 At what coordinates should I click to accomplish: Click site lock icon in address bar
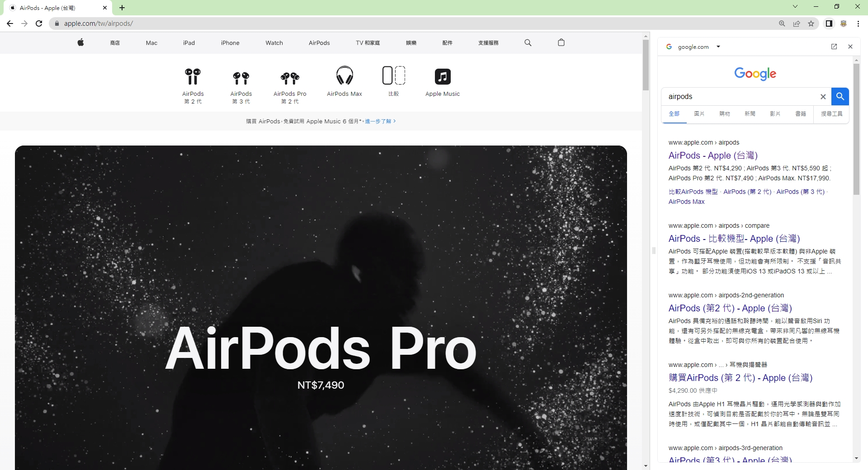click(57, 23)
